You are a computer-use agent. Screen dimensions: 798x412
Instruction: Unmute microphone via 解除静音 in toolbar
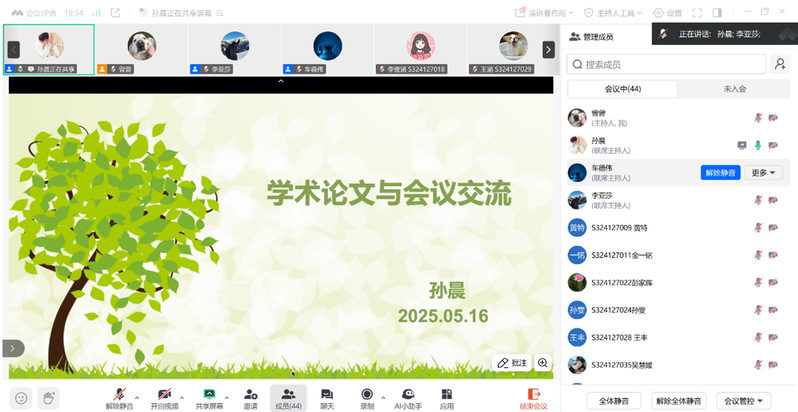point(119,397)
